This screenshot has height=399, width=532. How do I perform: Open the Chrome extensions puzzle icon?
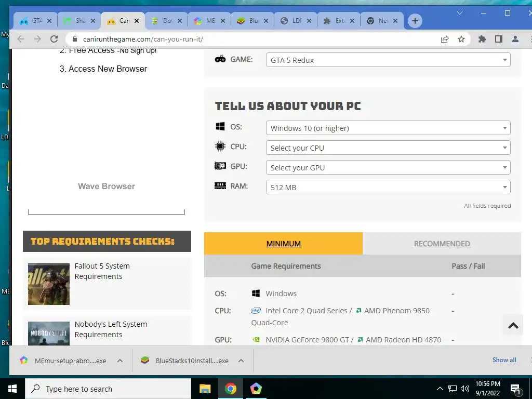point(482,39)
